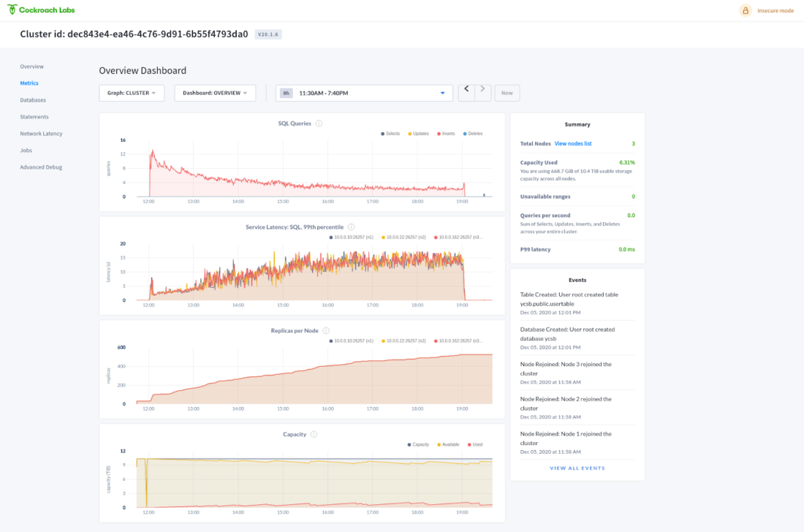The image size is (804, 532).
Task: Toggle n1 node in Service Latency legend
Action: coord(352,237)
